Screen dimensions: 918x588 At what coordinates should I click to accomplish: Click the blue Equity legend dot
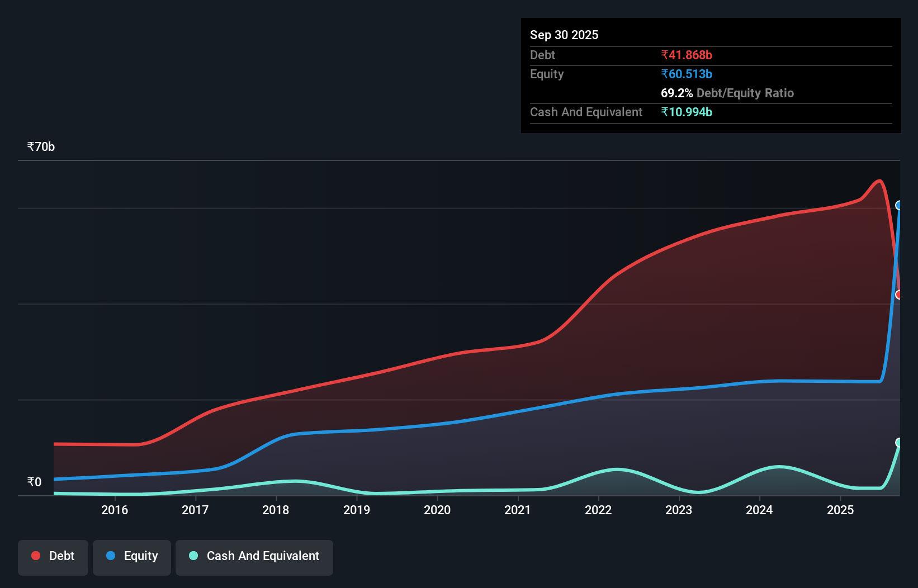click(x=111, y=556)
